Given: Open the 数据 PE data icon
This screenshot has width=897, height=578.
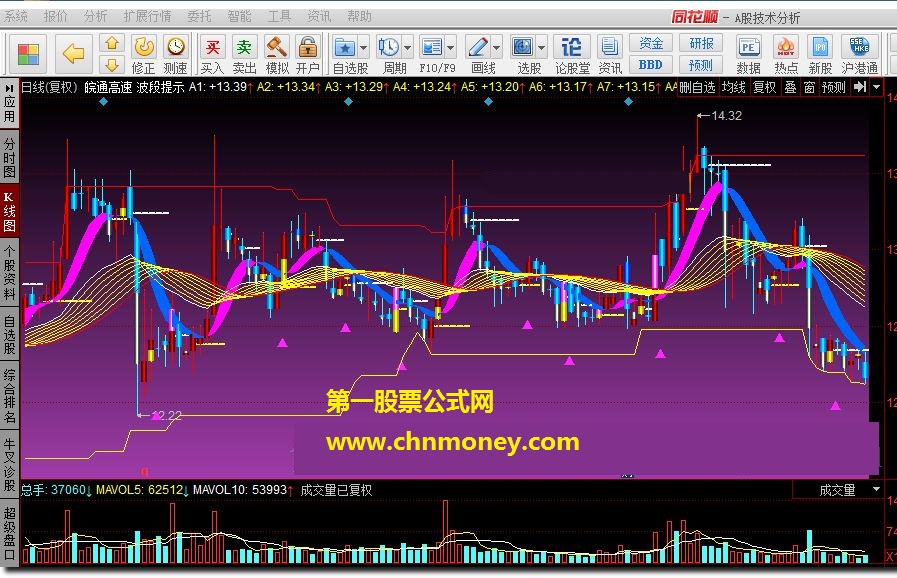Looking at the screenshot, I should [x=748, y=54].
